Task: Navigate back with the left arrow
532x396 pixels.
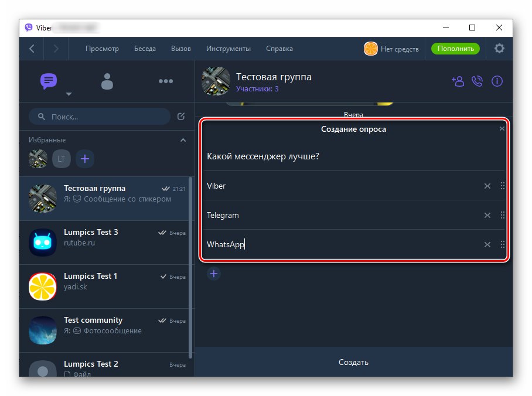Action: click(x=32, y=49)
